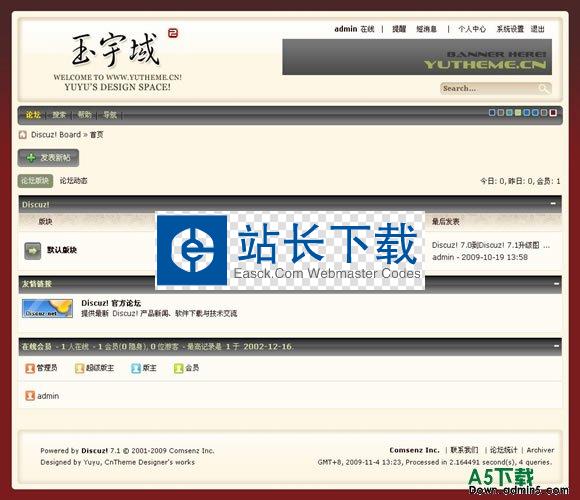580x500 pixels.
Task: Click the YUTHEME.CN banner image
Action: (x=417, y=57)
